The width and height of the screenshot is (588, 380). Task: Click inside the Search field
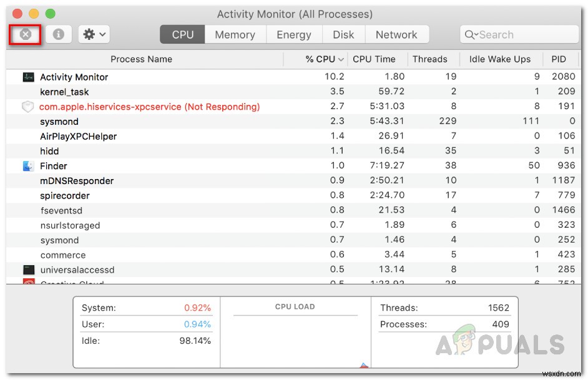click(518, 34)
